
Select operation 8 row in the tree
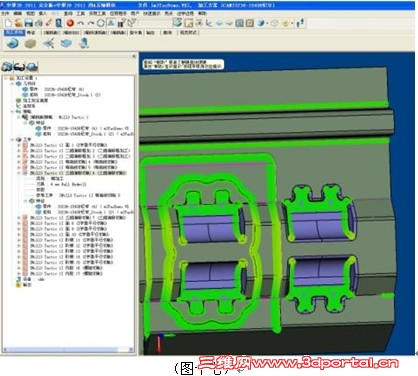click(x=65, y=223)
